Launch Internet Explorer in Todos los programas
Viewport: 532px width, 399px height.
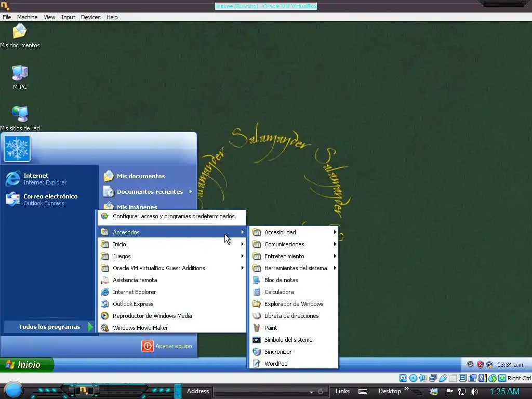point(171,292)
